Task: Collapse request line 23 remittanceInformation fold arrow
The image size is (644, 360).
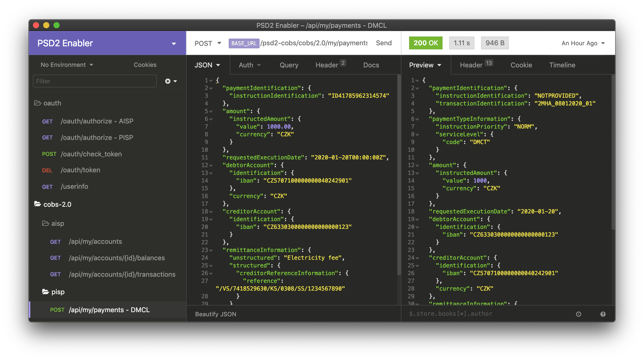Action: click(211, 250)
